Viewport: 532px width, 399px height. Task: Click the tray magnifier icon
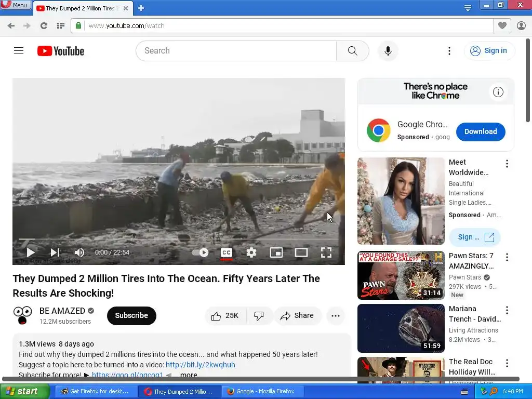[x=494, y=391]
